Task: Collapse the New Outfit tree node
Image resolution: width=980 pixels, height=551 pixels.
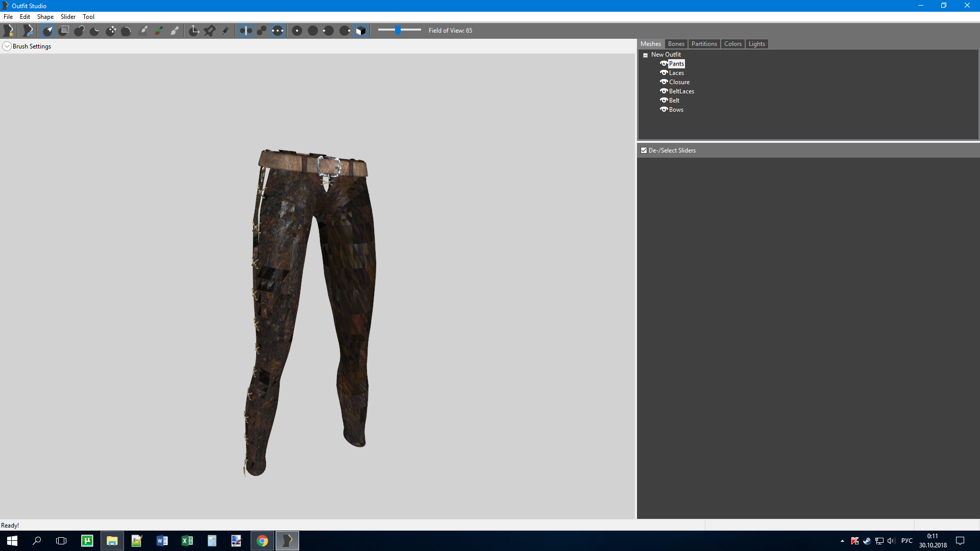Action: 645,55
